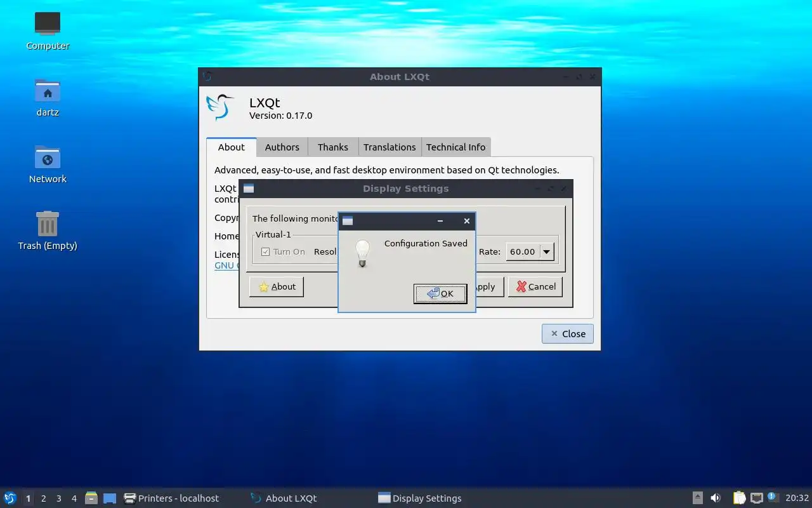
Task: Open the volume control tray icon
Action: (716, 498)
